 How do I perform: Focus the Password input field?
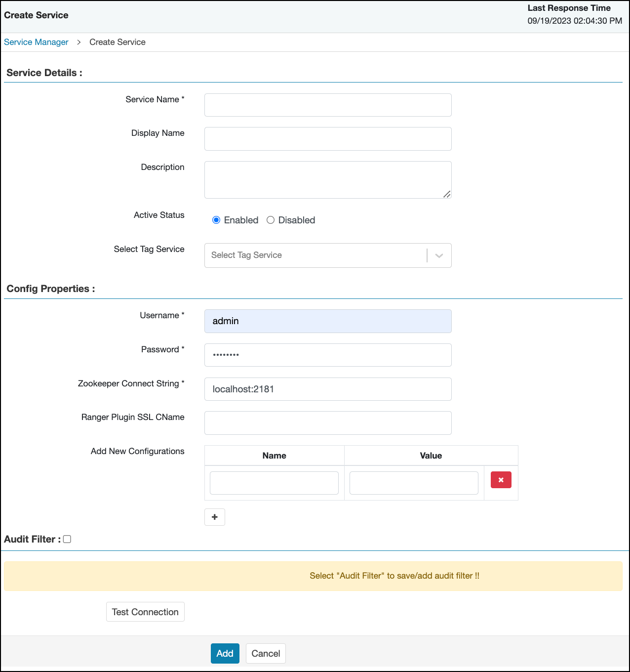[328, 355]
